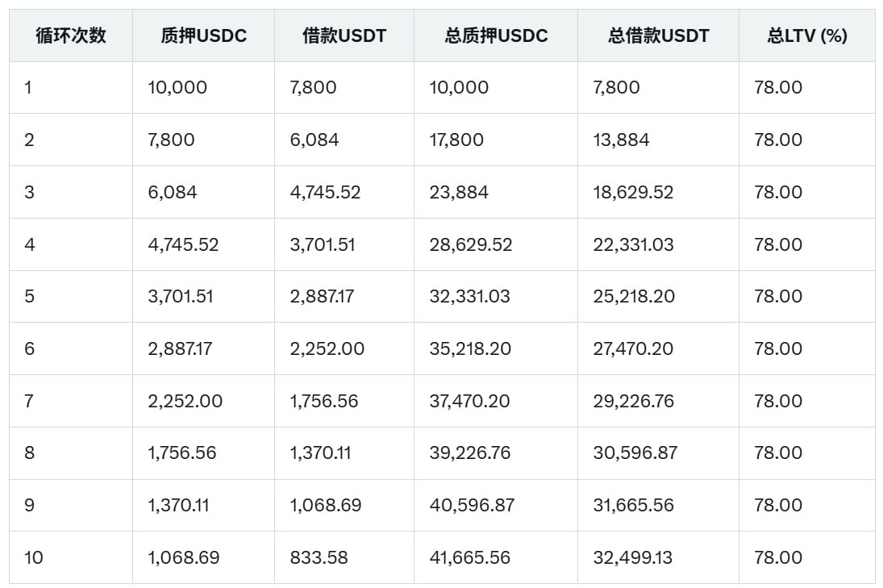Click the borrow cell 4,745.52 in row 3

click(325, 192)
